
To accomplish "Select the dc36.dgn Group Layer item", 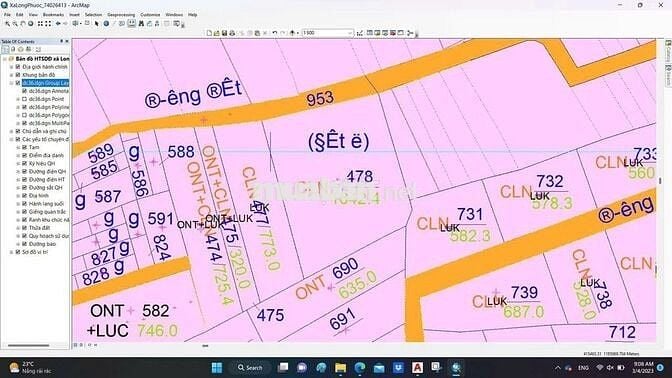I will (45, 83).
